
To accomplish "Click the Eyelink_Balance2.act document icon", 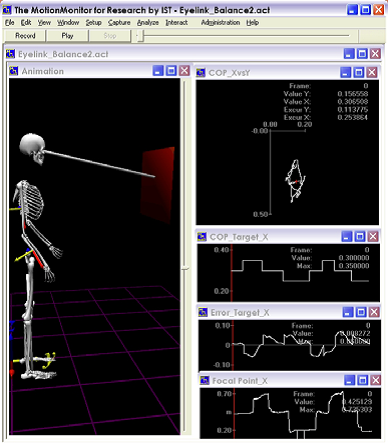I will pyautogui.click(x=11, y=54).
